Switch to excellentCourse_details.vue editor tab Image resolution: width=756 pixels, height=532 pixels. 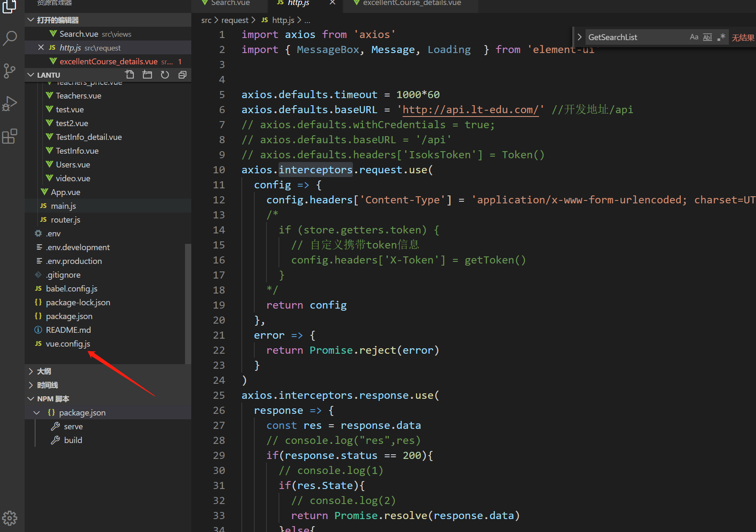coord(411,3)
